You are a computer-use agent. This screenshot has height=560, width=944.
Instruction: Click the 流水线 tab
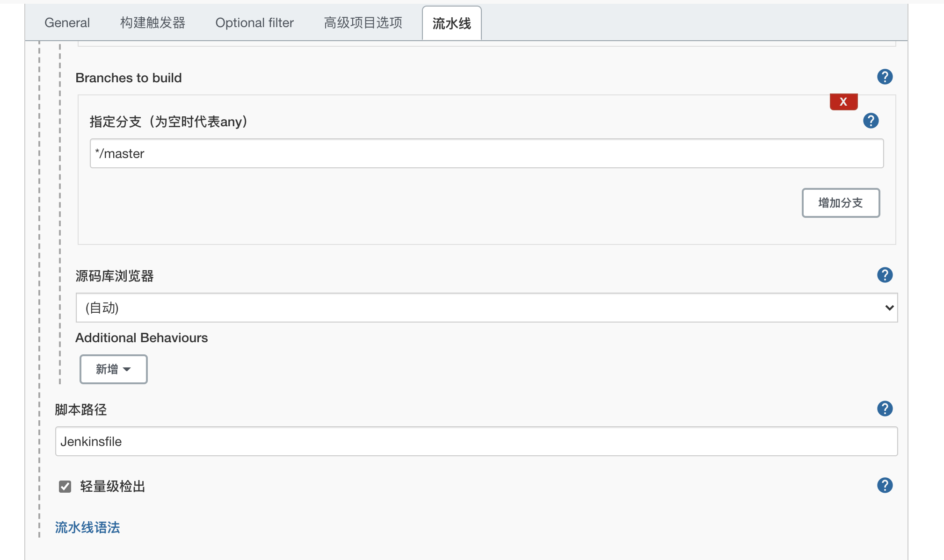451,23
